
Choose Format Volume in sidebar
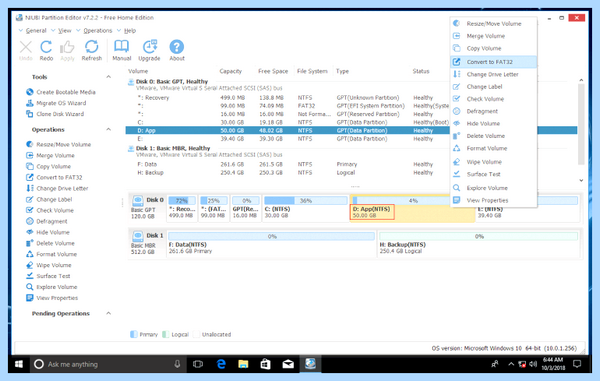tap(56, 254)
